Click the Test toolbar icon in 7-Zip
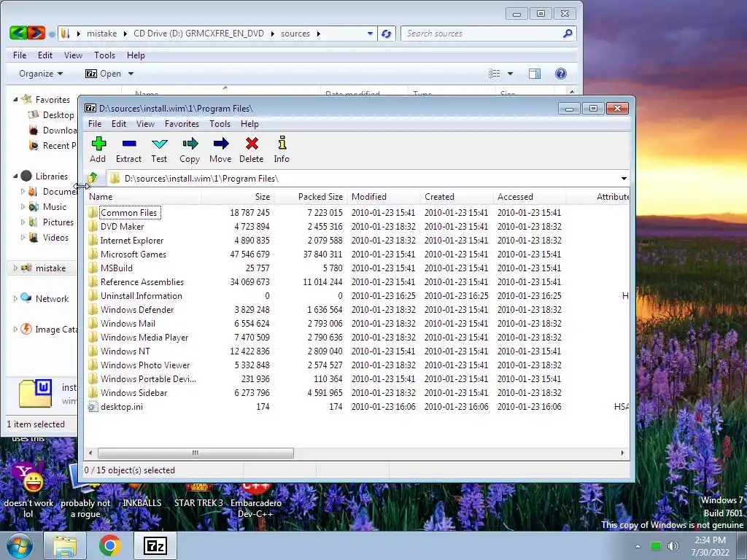This screenshot has height=560, width=747. click(x=159, y=144)
